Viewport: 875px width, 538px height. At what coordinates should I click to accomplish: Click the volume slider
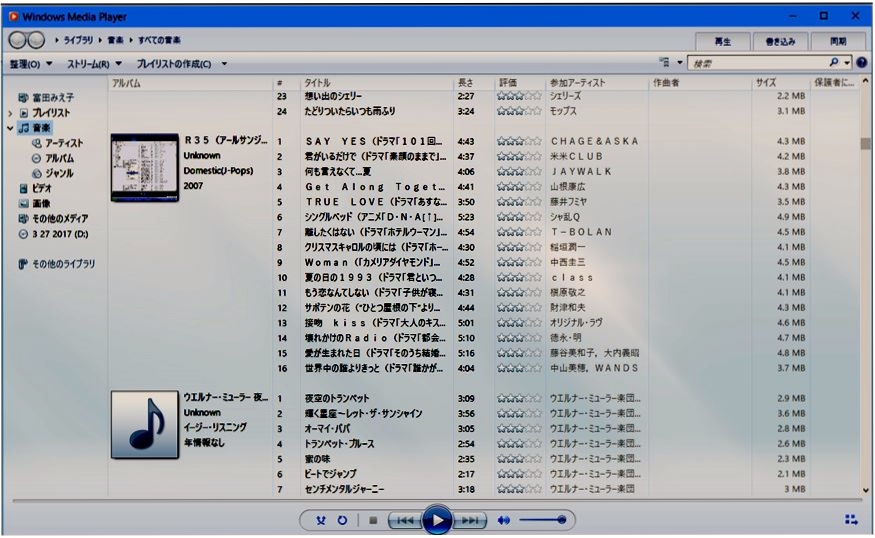click(x=543, y=520)
